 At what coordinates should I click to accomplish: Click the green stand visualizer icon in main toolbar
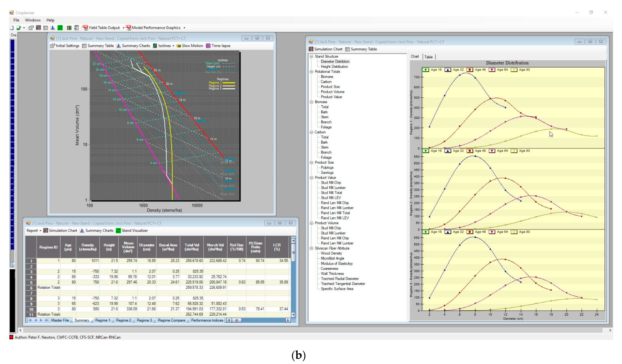(x=60, y=28)
